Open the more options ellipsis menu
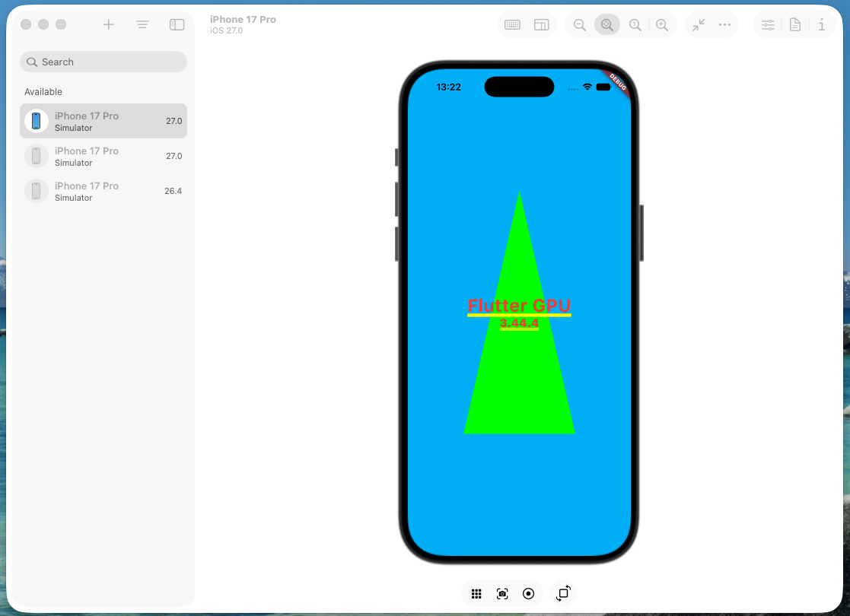This screenshot has height=616, width=850. point(724,24)
